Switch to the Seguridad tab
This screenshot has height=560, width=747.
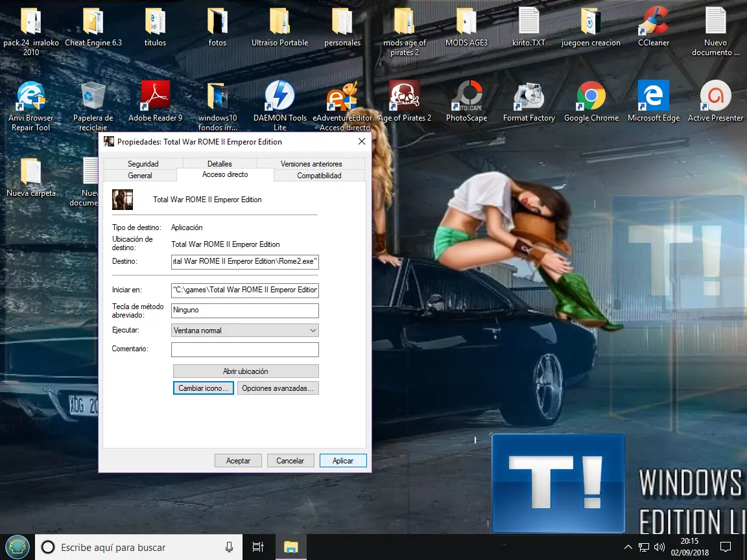click(x=143, y=164)
